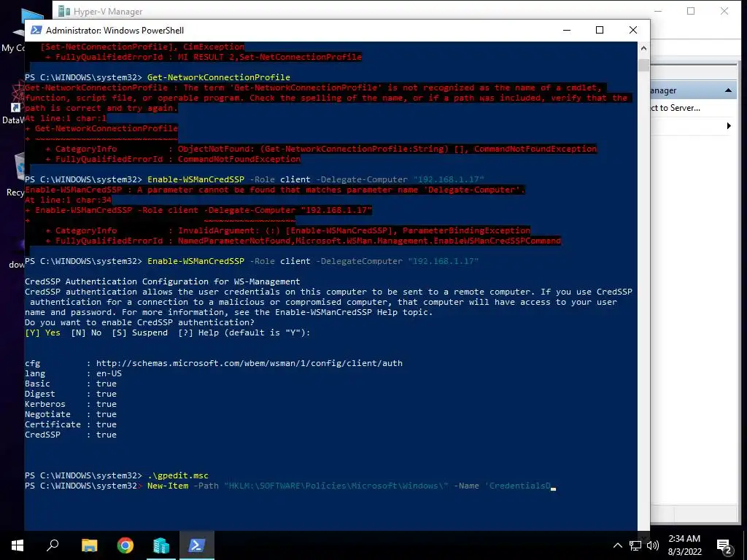The image size is (747, 560).
Task: Click the '.\gpedit.msc' command text
Action: 178,475
